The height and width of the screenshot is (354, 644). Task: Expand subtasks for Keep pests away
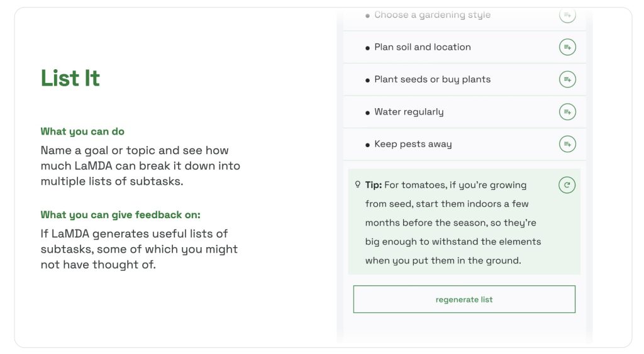click(x=567, y=144)
